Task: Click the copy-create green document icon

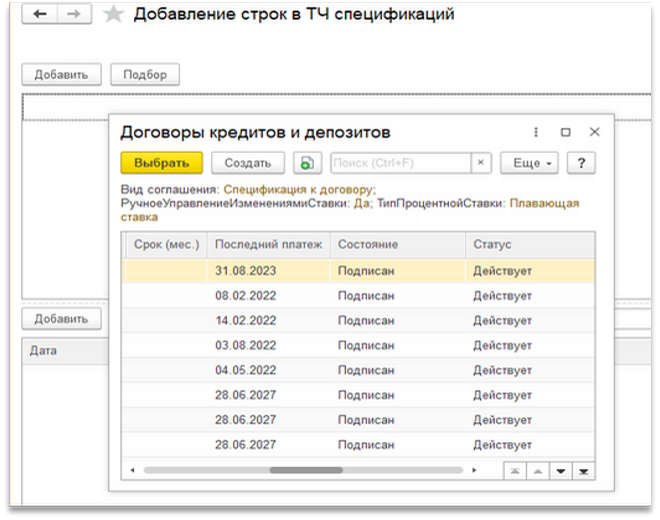Action: tap(307, 163)
